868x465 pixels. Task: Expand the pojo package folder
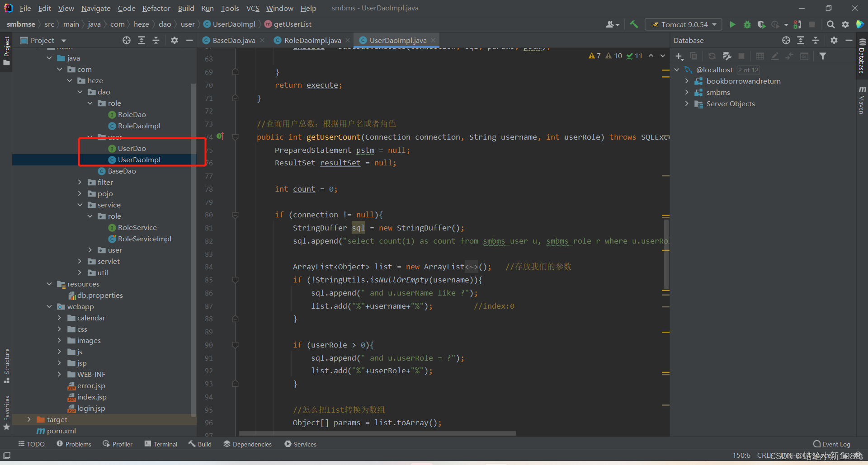80,193
